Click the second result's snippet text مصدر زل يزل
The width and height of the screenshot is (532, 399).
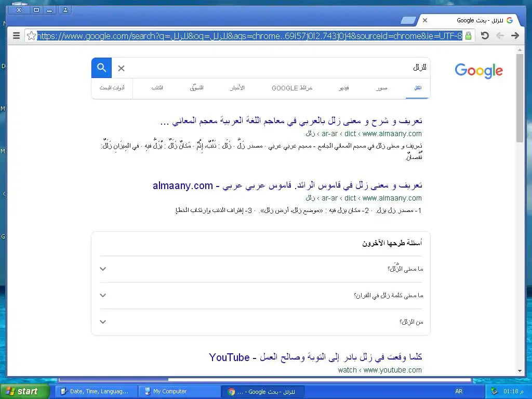click(398, 211)
